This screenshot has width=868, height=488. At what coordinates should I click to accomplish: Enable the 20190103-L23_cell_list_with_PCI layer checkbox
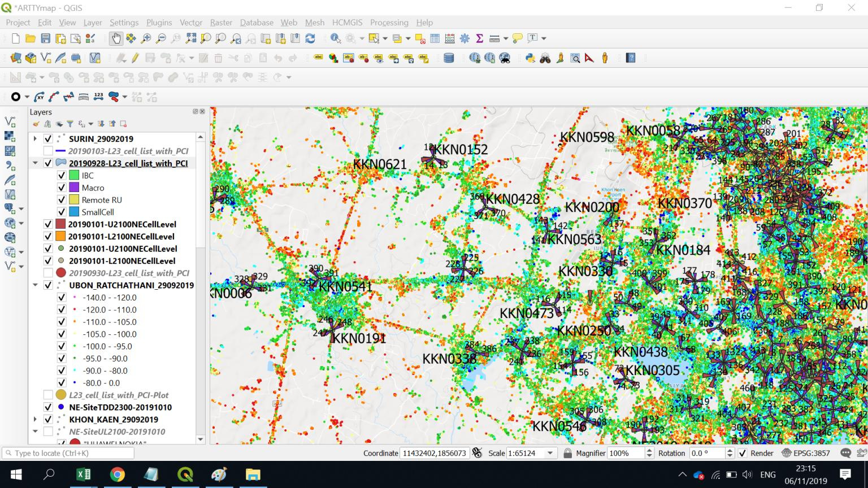point(48,151)
